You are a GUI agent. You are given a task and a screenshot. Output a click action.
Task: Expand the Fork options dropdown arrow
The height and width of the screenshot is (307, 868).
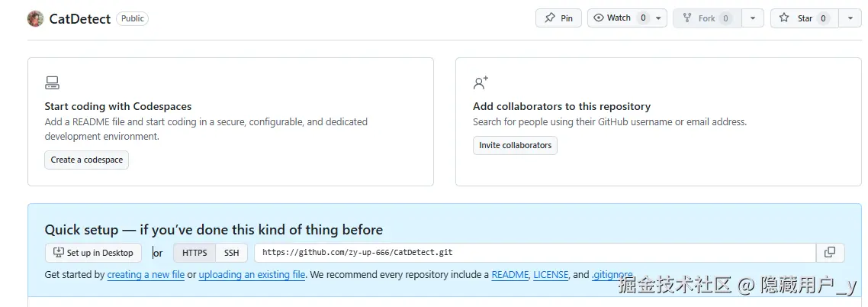(x=753, y=18)
